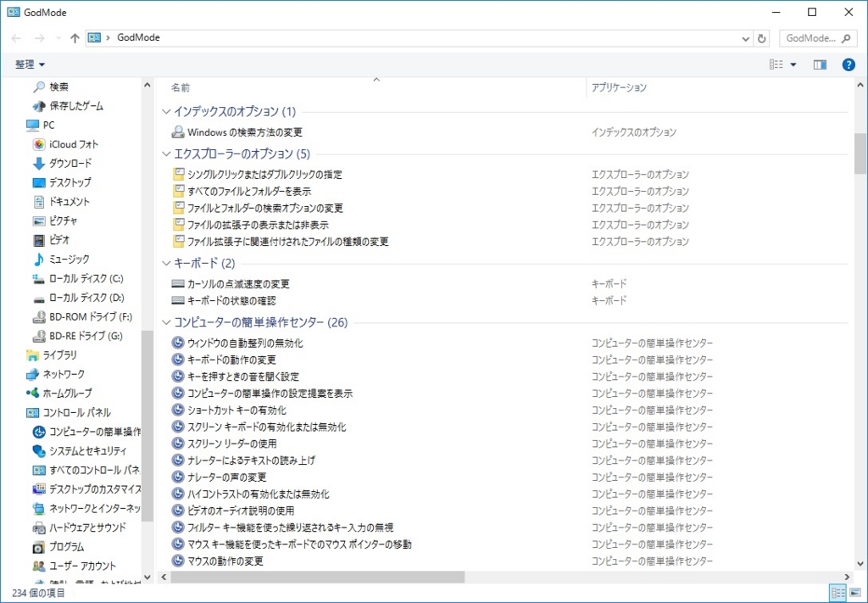Open iCloud フォト icon
Viewport: 868px width, 603px height.
pos(39,144)
